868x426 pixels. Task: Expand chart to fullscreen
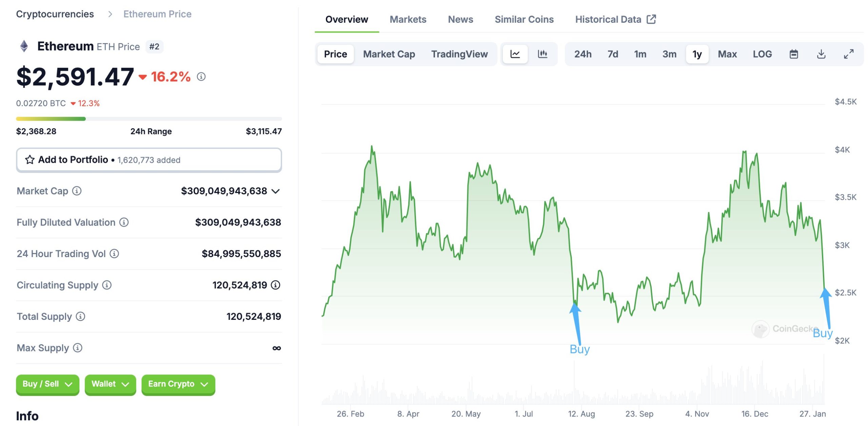coord(848,54)
